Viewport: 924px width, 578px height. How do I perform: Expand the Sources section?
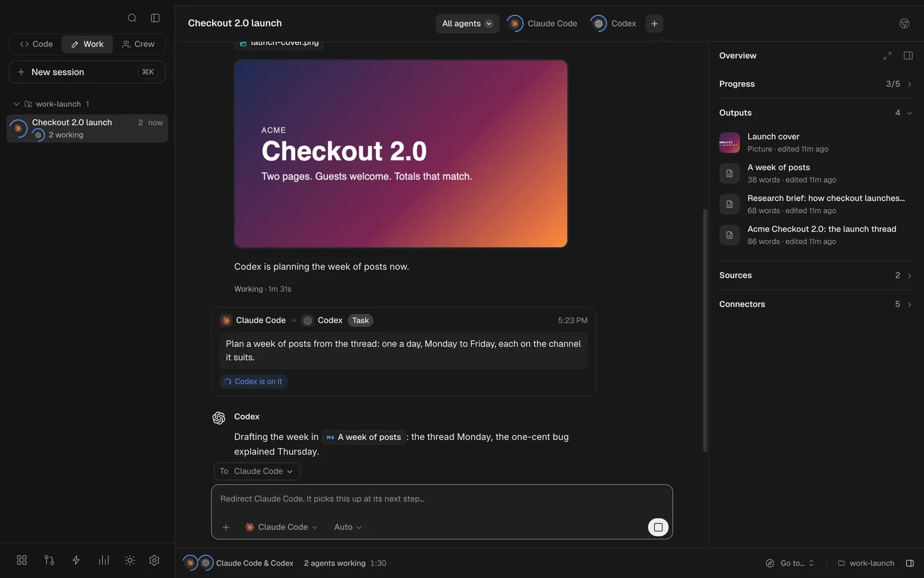pos(816,276)
